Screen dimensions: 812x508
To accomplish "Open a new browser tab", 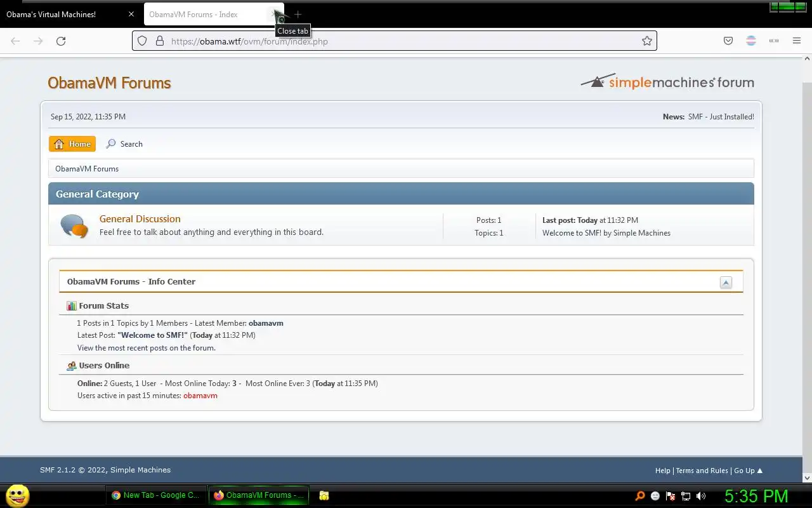I will tap(298, 15).
